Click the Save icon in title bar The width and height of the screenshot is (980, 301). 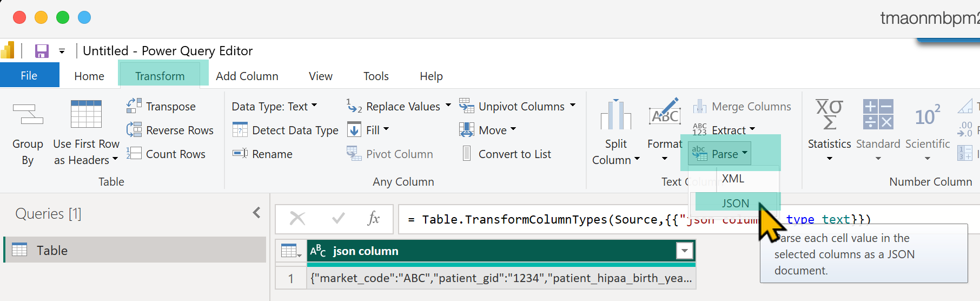(x=42, y=51)
